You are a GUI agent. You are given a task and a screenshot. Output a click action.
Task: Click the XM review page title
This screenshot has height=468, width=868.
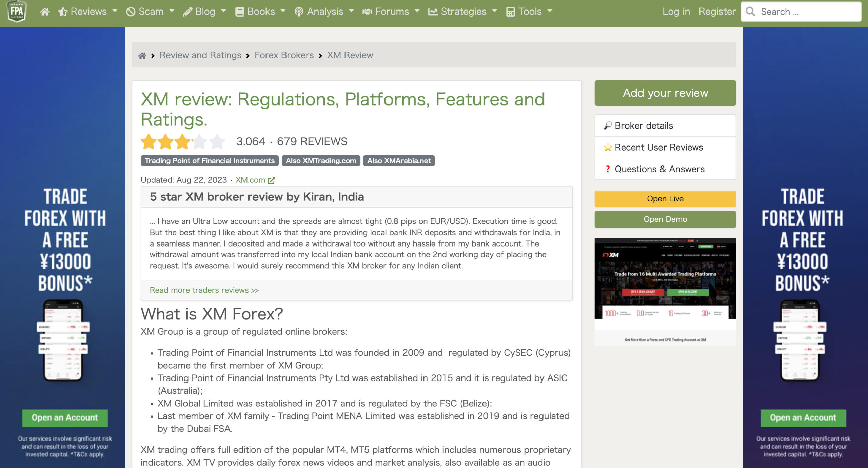(x=343, y=109)
